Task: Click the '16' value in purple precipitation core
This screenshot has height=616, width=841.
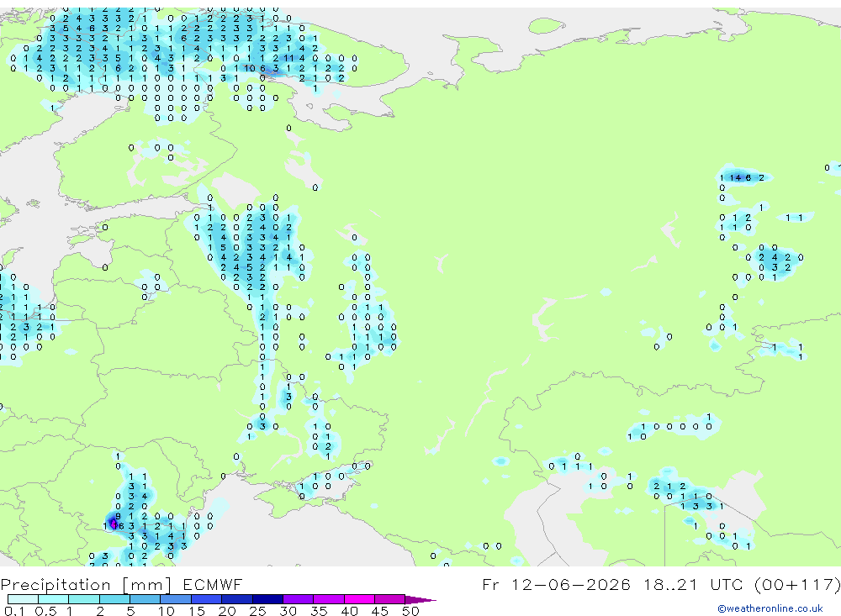Action: (x=119, y=526)
